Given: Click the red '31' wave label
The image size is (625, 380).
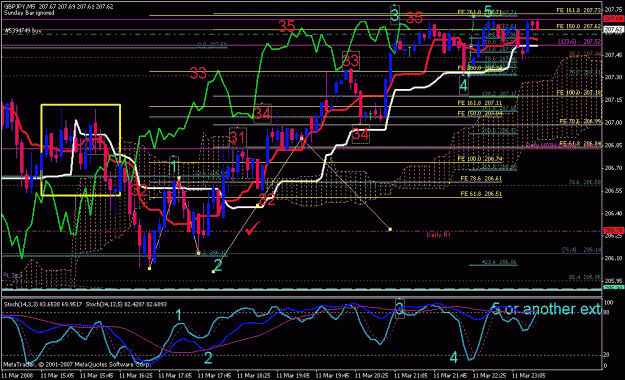Looking at the screenshot, I should pyautogui.click(x=237, y=138).
